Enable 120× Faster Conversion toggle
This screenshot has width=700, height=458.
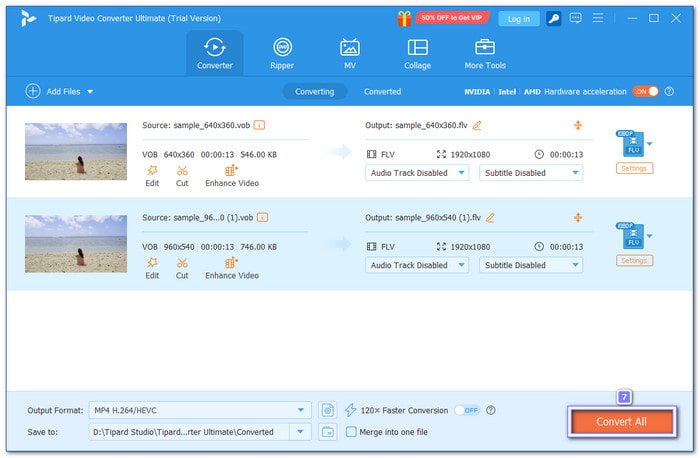pyautogui.click(x=466, y=410)
